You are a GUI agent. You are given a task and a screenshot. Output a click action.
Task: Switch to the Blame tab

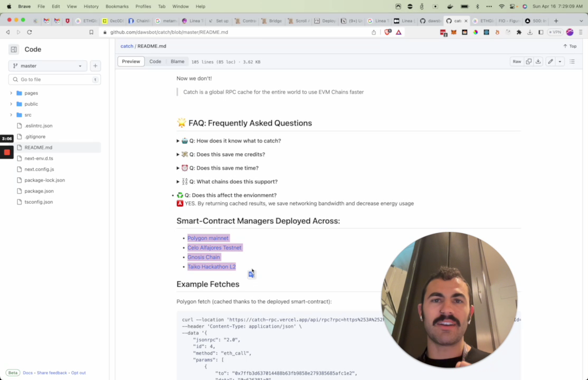tap(177, 62)
